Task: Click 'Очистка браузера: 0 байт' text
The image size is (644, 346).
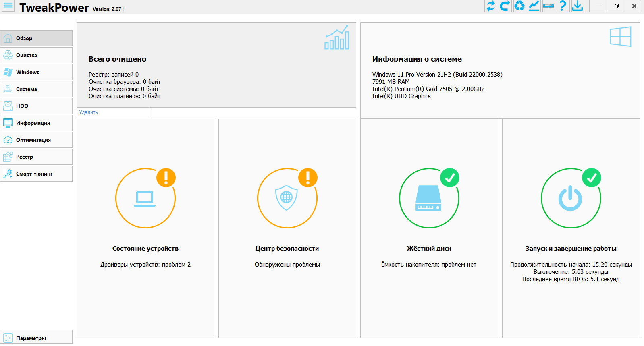Action: click(x=125, y=82)
